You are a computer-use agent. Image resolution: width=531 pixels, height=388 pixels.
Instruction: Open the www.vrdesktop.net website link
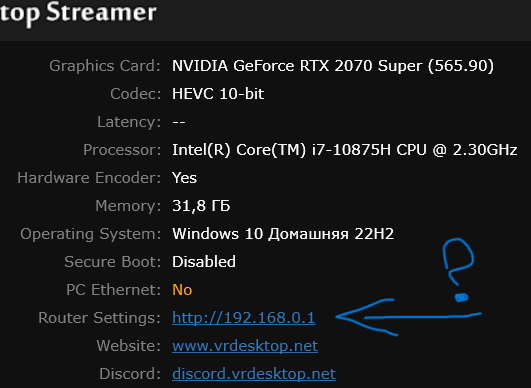[245, 346]
